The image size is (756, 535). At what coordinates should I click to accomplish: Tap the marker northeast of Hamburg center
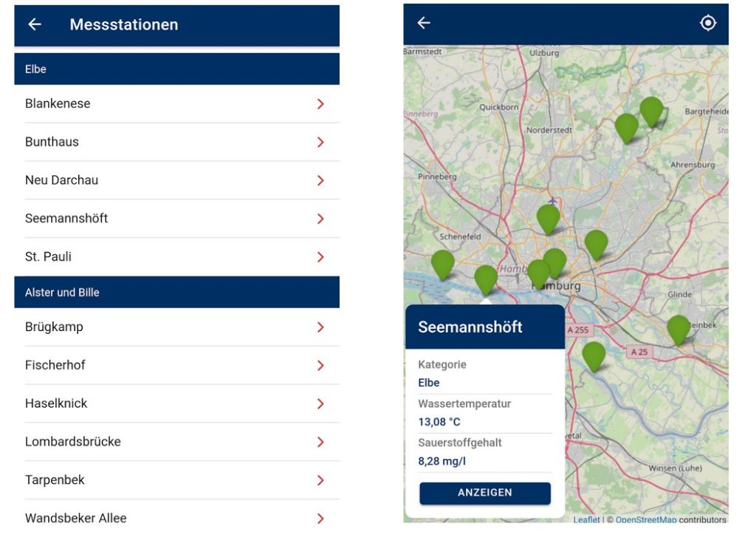[x=596, y=245]
